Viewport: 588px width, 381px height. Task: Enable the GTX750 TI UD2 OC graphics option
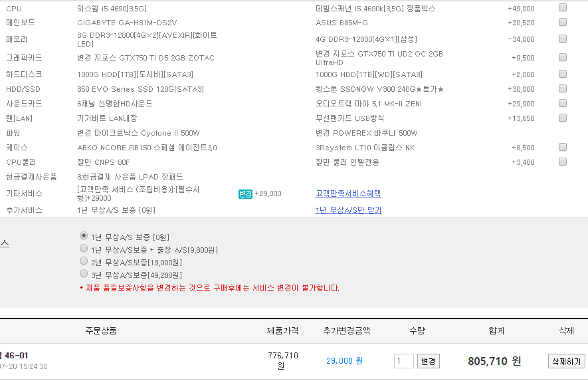(x=563, y=57)
